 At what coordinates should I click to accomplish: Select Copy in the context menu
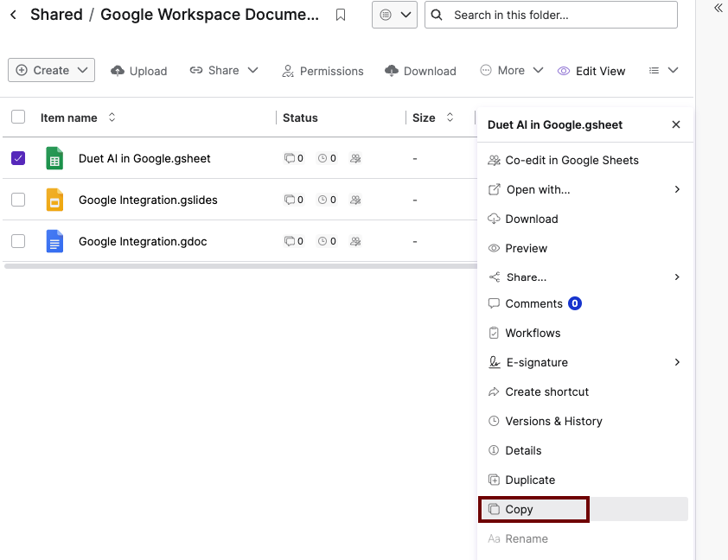click(585, 509)
